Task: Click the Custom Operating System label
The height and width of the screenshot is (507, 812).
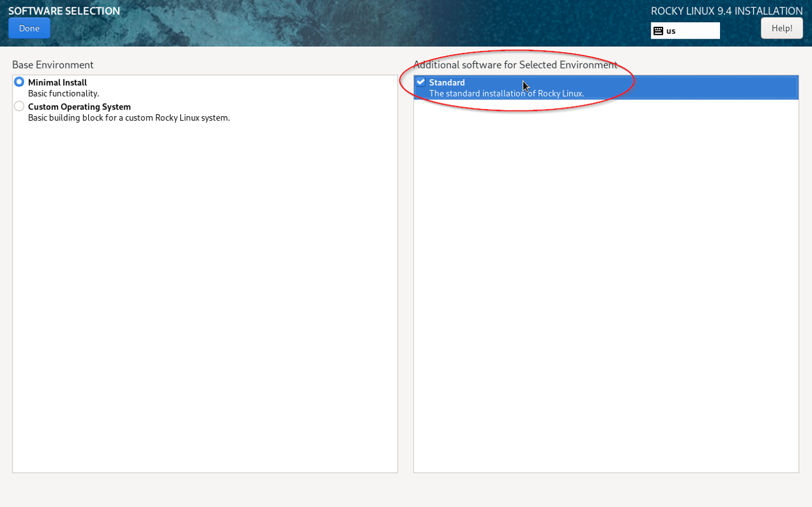Action: (78, 106)
